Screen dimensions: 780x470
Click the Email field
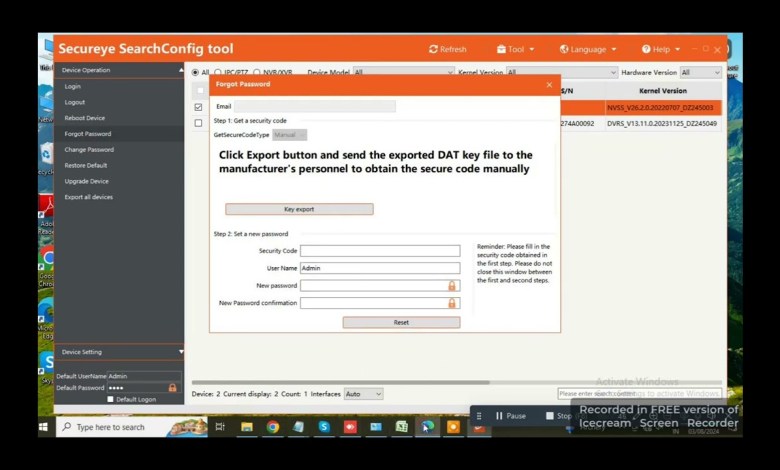(315, 106)
